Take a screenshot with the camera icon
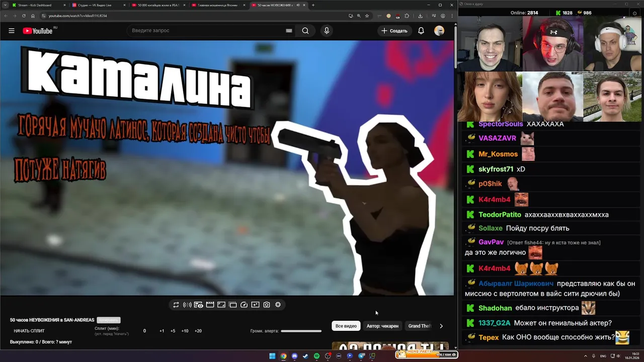This screenshot has height=362, width=644. [x=267, y=305]
